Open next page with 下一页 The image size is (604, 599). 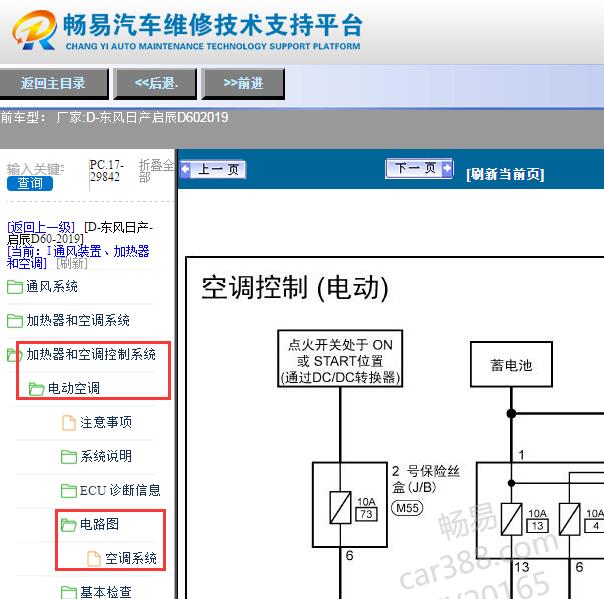(x=419, y=168)
